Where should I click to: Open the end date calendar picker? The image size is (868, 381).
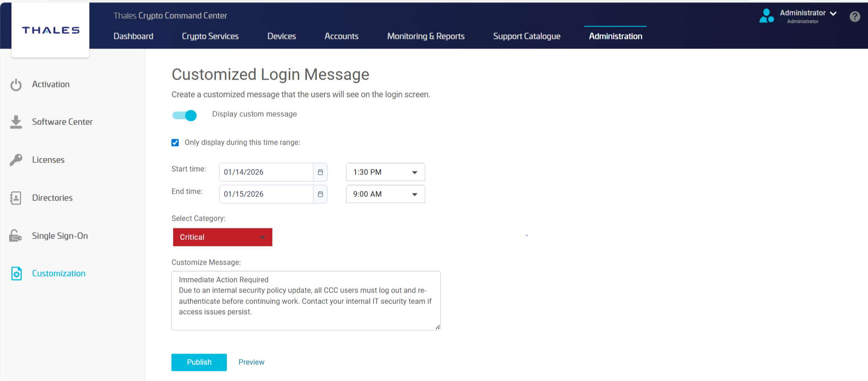pyautogui.click(x=320, y=194)
